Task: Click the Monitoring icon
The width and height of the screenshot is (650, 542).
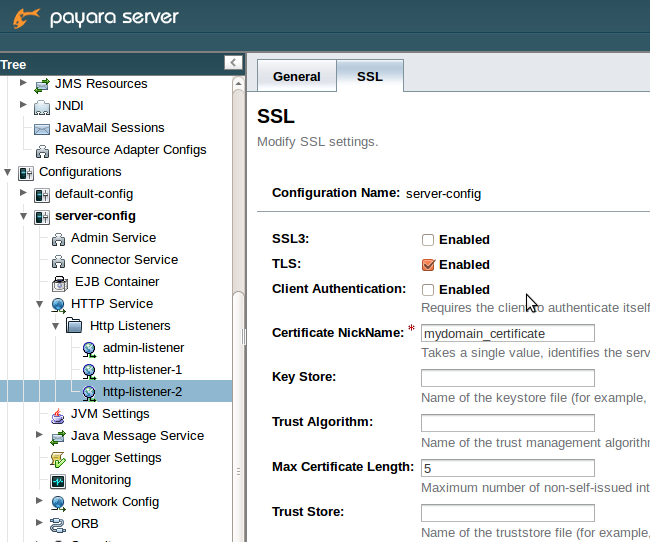Action: pyautogui.click(x=58, y=481)
